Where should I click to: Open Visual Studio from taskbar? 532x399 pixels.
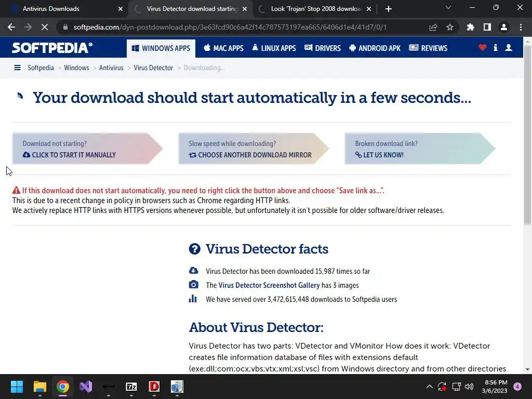[x=86, y=387]
